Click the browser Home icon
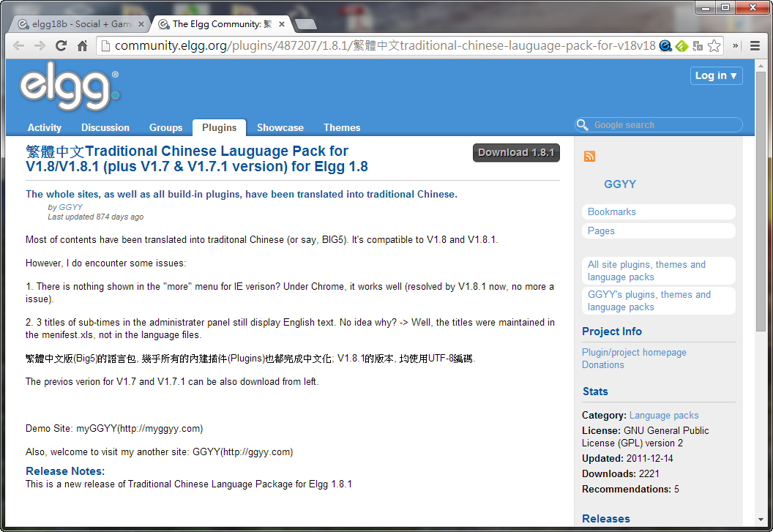The height and width of the screenshot is (532, 773). coord(83,46)
